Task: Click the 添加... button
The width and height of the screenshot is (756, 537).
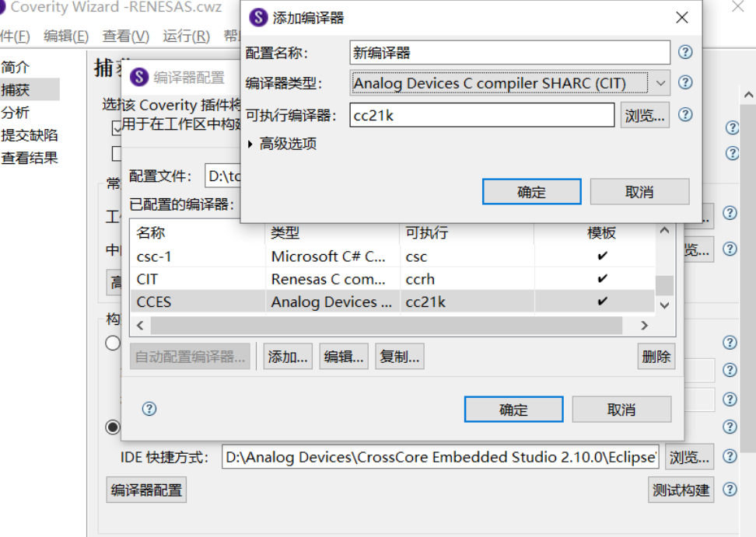Action: (288, 357)
